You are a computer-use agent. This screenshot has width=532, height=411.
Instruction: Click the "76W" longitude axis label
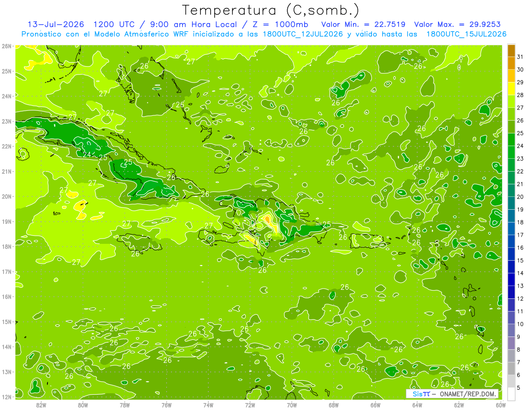point(167,405)
